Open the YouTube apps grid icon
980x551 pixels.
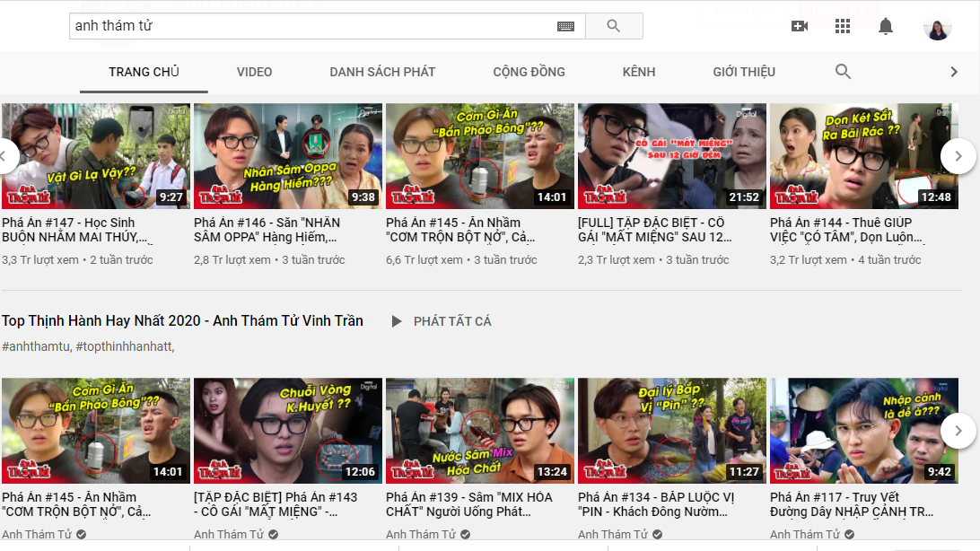[x=842, y=26]
